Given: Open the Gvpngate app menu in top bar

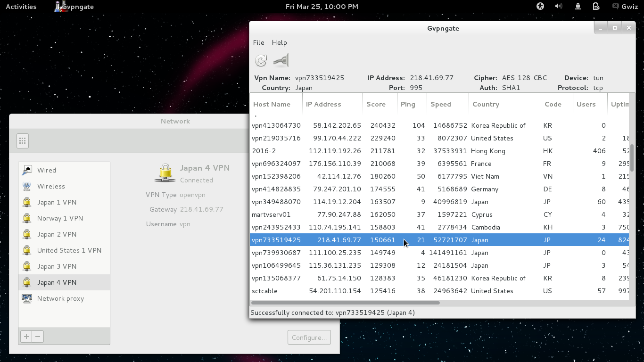Looking at the screenshot, I should point(74,7).
